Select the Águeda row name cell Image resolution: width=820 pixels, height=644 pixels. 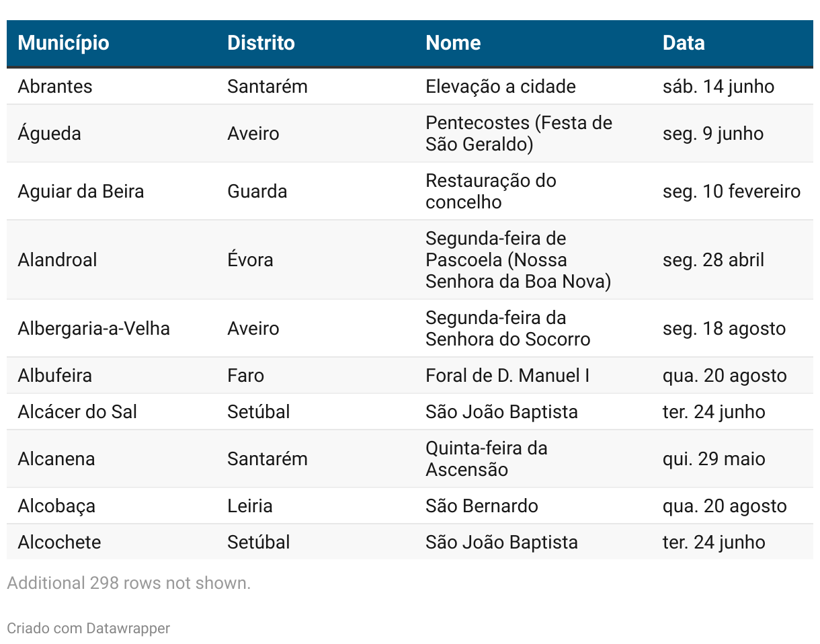[x=49, y=133]
